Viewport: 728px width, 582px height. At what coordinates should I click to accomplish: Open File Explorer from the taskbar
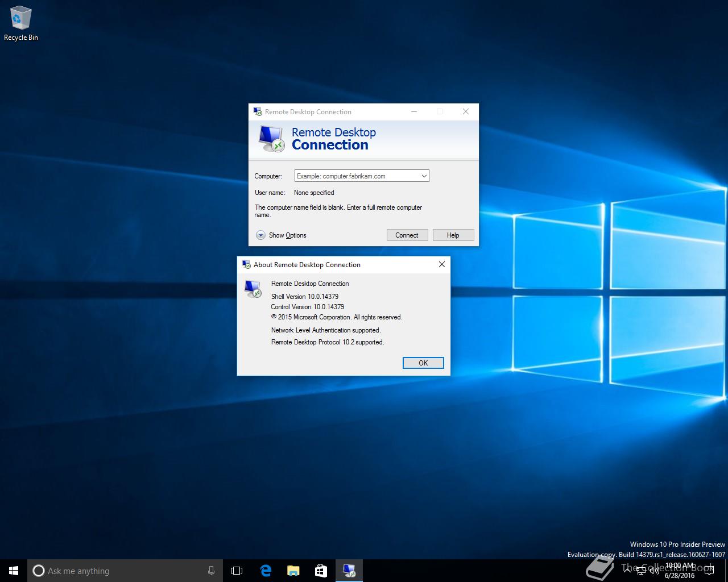[x=293, y=571]
